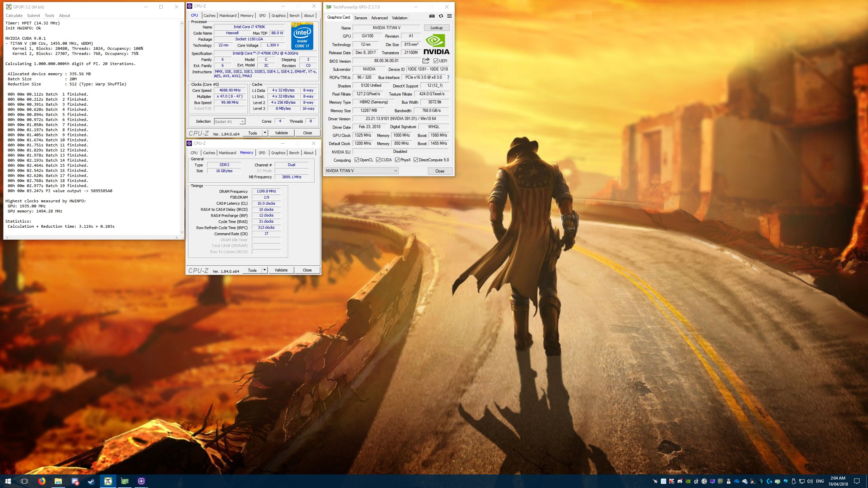Image resolution: width=868 pixels, height=488 pixels.
Task: Open the Submit menu in GPUPI
Action: (x=33, y=16)
